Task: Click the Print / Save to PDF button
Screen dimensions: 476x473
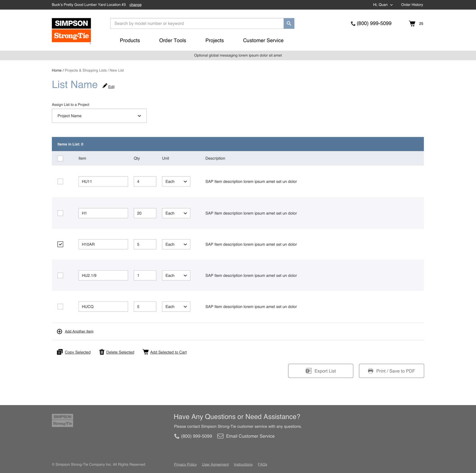Action: [x=391, y=371]
